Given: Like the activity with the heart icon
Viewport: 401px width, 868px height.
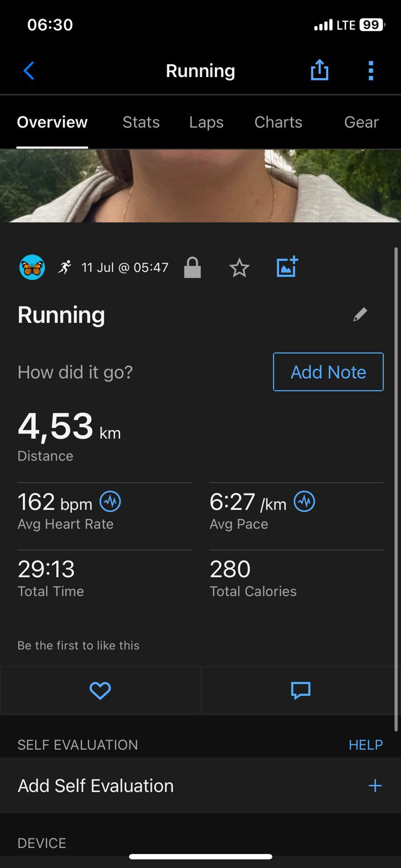Looking at the screenshot, I should pos(100,691).
